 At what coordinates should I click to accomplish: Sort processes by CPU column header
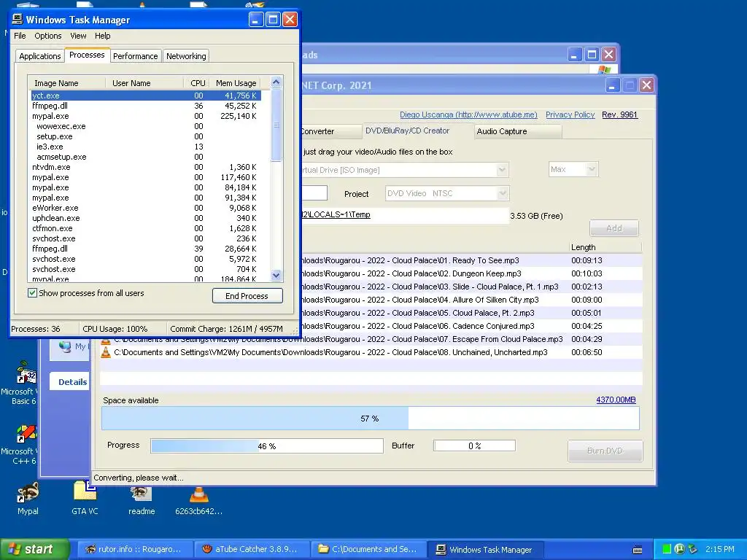pos(197,83)
